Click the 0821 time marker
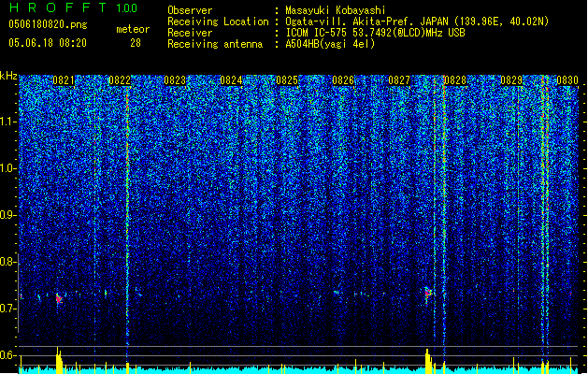The width and height of the screenshot is (588, 374). (x=64, y=80)
